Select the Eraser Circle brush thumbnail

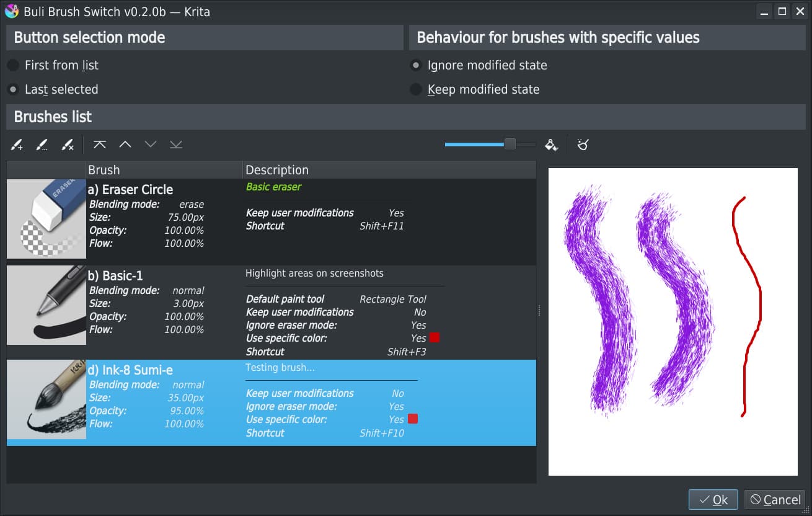click(46, 219)
